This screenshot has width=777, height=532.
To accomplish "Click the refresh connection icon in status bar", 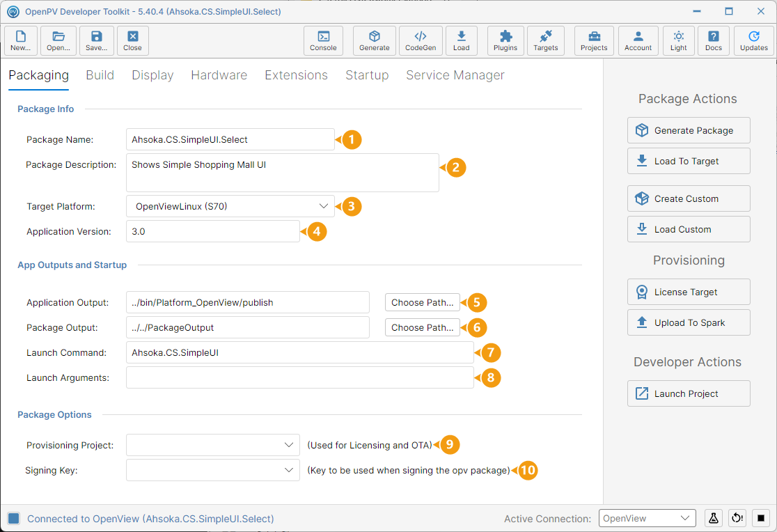I will (x=737, y=518).
